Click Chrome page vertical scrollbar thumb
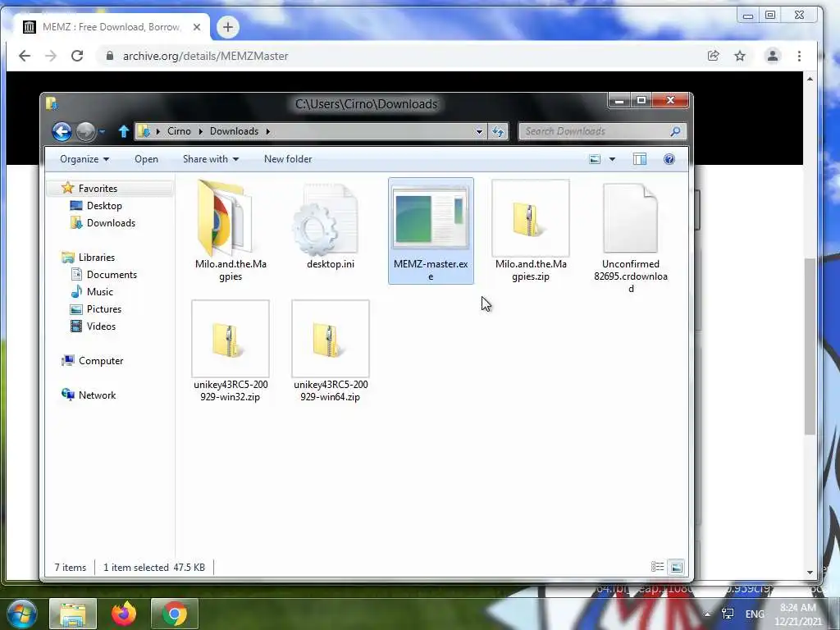The width and height of the screenshot is (840, 630). (x=810, y=345)
